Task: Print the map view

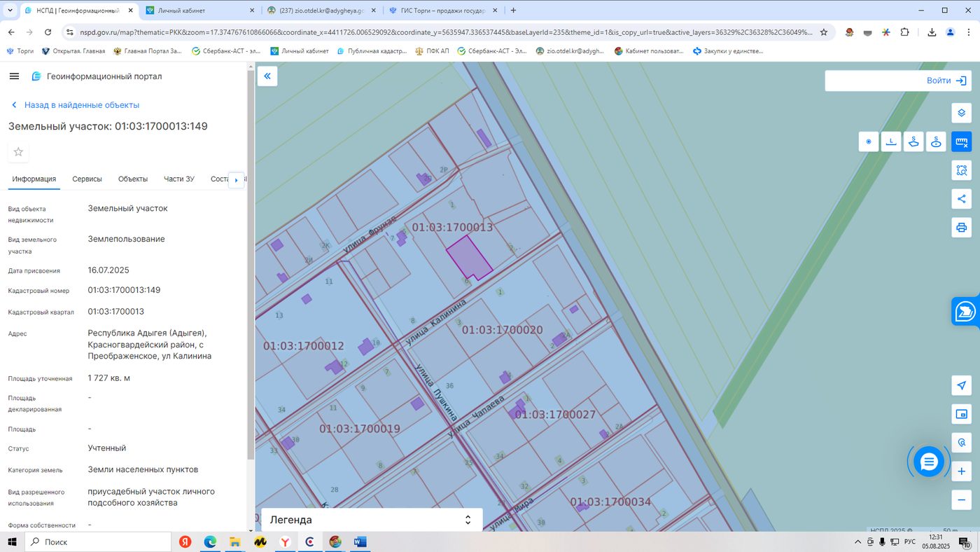Action: pyautogui.click(x=961, y=228)
